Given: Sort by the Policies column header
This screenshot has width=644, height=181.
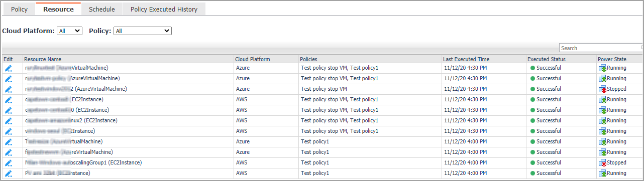Looking at the screenshot, I should [x=308, y=59].
